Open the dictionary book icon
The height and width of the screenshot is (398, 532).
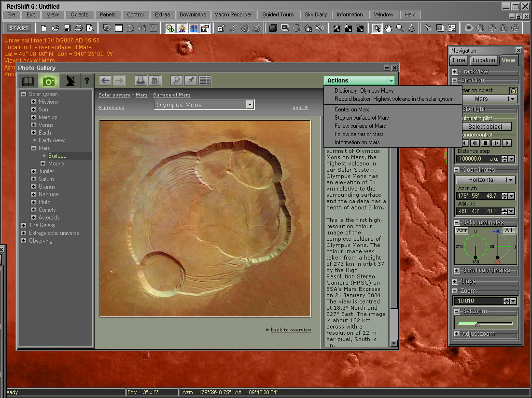(28, 81)
